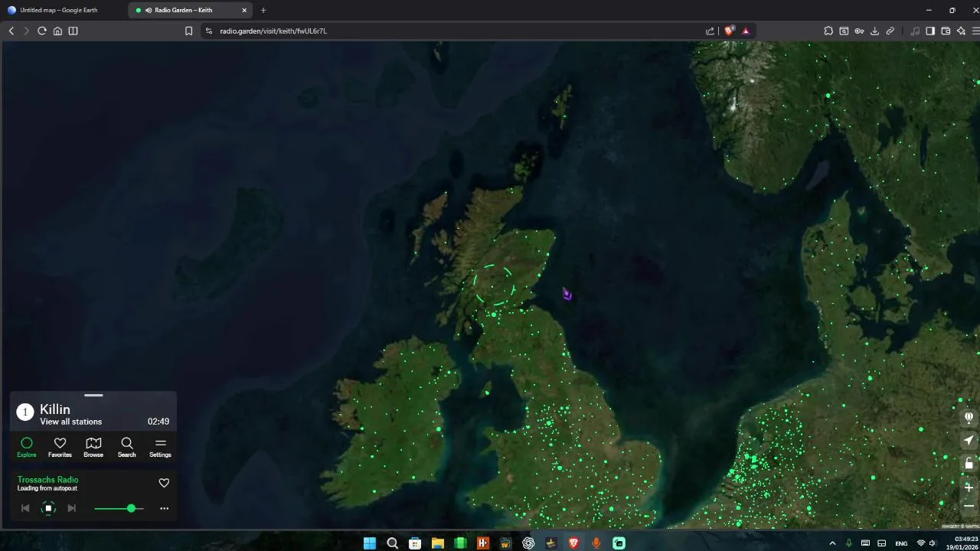Open the Search tab
Screen dimensions: 980x551
[x=127, y=447]
